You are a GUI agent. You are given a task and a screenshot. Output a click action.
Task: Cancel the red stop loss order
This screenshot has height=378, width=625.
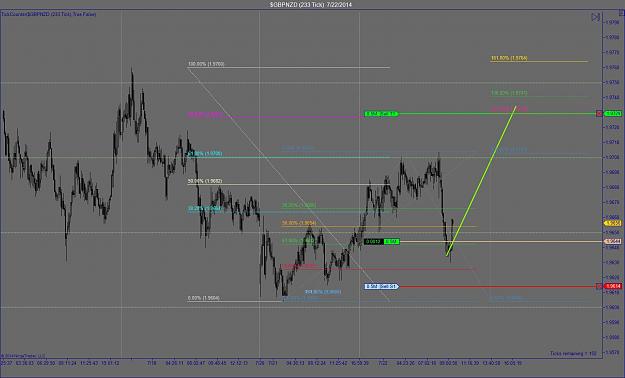[599, 286]
